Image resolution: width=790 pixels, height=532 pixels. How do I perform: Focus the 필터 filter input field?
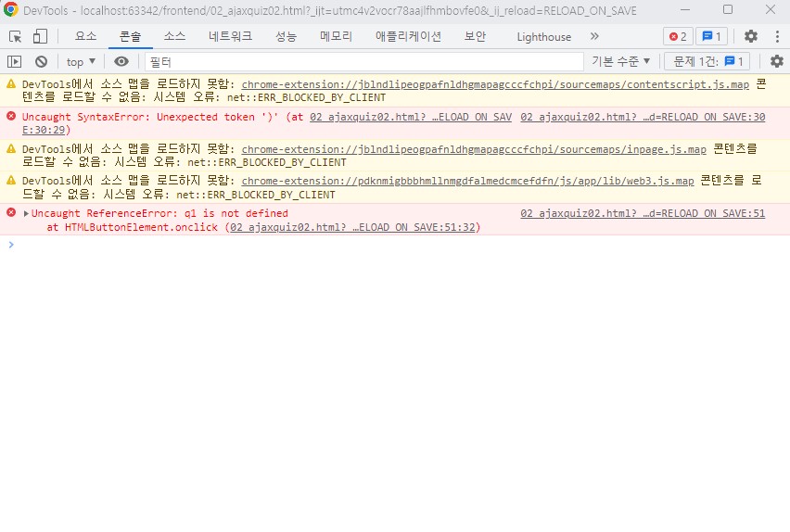364,61
